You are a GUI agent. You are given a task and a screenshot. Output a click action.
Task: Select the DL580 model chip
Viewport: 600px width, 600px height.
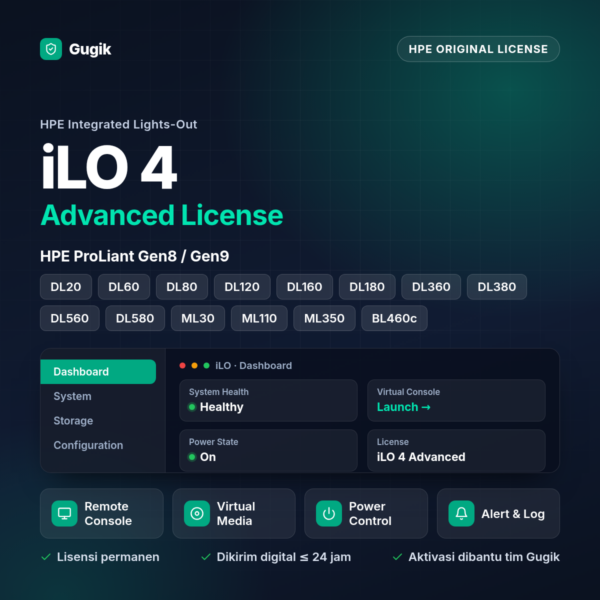[x=135, y=318]
